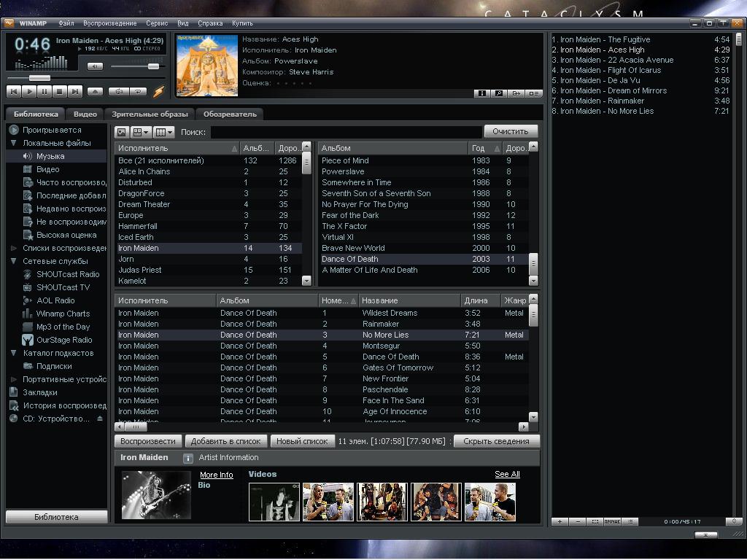The height and width of the screenshot is (560, 747).
Task: Toggle the mute speaker button
Action: [95, 66]
